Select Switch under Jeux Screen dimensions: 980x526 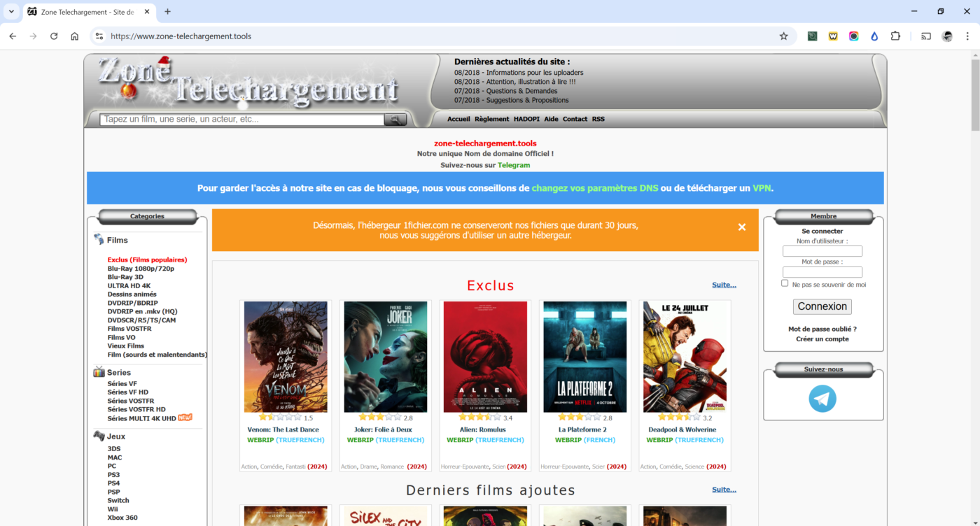(x=118, y=501)
